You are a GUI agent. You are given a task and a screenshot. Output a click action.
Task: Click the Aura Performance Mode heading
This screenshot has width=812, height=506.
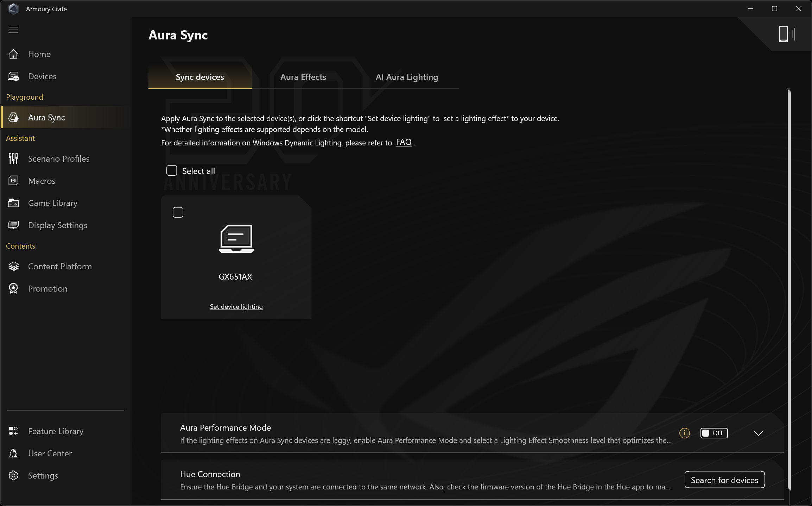(226, 427)
